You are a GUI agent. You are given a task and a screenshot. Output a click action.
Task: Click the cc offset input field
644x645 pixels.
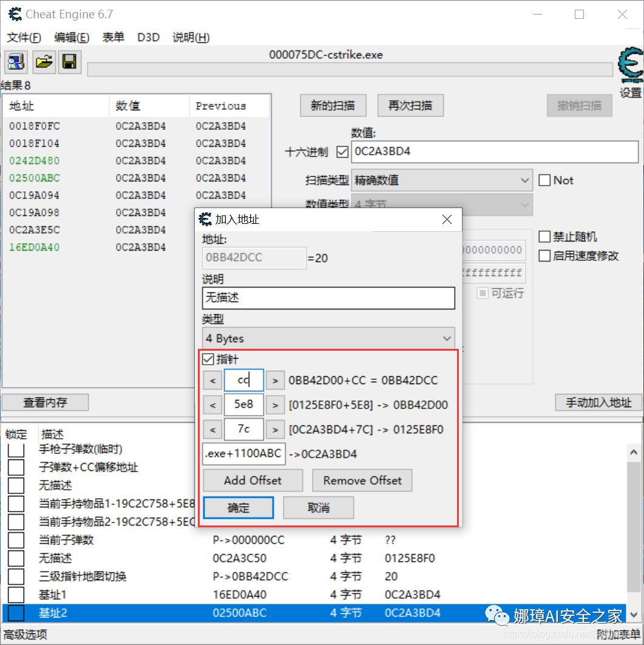(x=244, y=380)
